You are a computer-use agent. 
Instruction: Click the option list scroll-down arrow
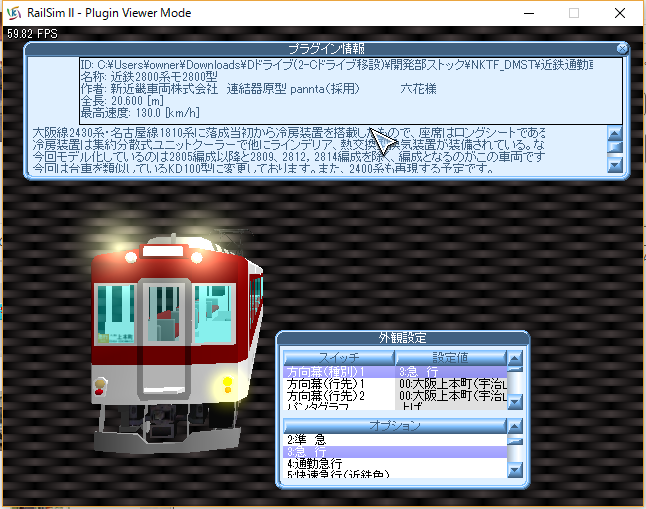pyautogui.click(x=515, y=470)
